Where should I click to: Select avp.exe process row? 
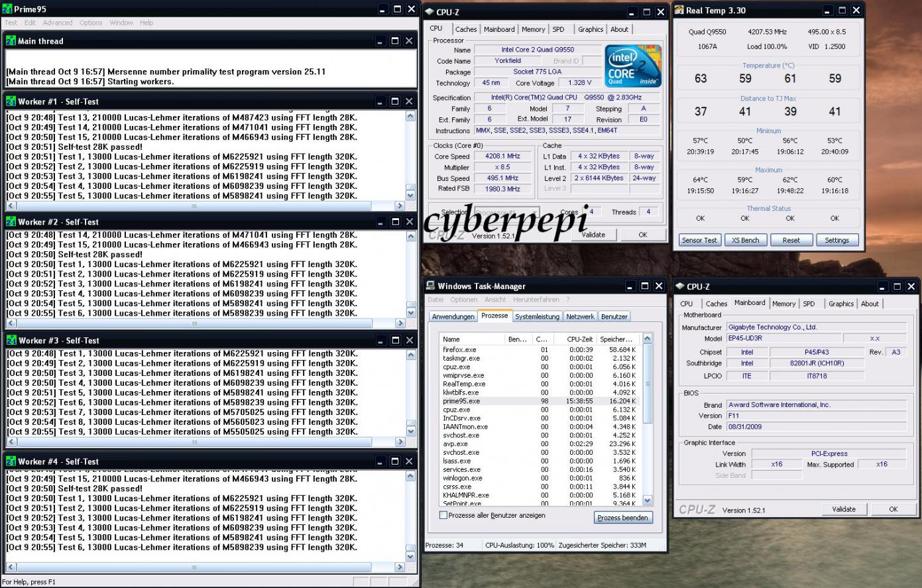(540, 444)
